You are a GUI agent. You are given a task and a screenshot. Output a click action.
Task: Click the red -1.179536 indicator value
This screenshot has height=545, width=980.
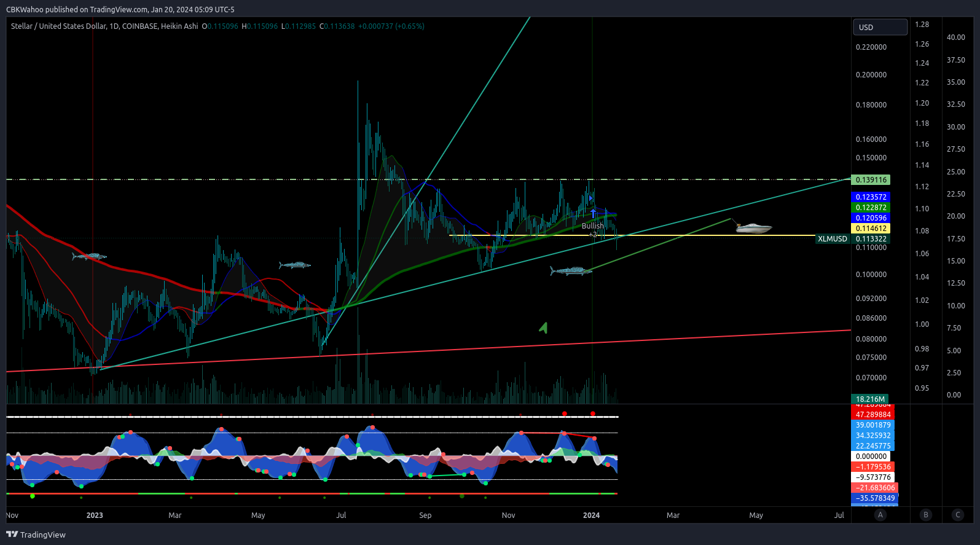pyautogui.click(x=872, y=467)
